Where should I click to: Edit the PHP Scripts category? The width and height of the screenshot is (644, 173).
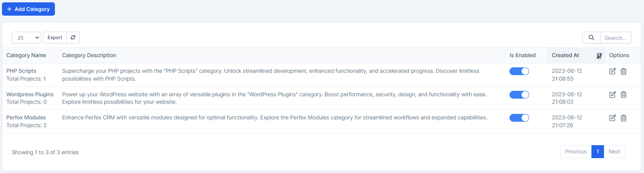[x=612, y=71]
